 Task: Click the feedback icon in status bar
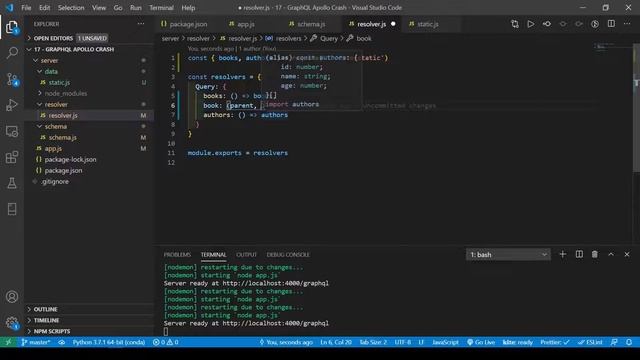click(614, 342)
